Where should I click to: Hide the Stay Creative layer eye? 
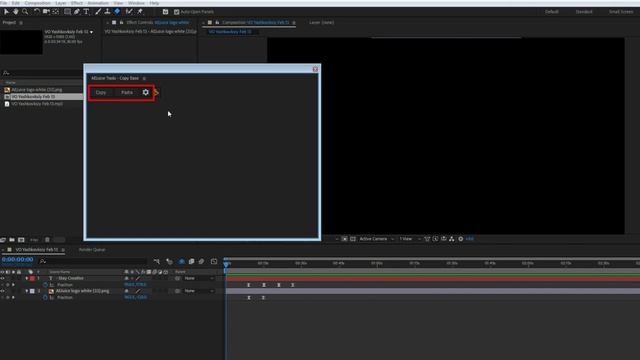(2, 278)
